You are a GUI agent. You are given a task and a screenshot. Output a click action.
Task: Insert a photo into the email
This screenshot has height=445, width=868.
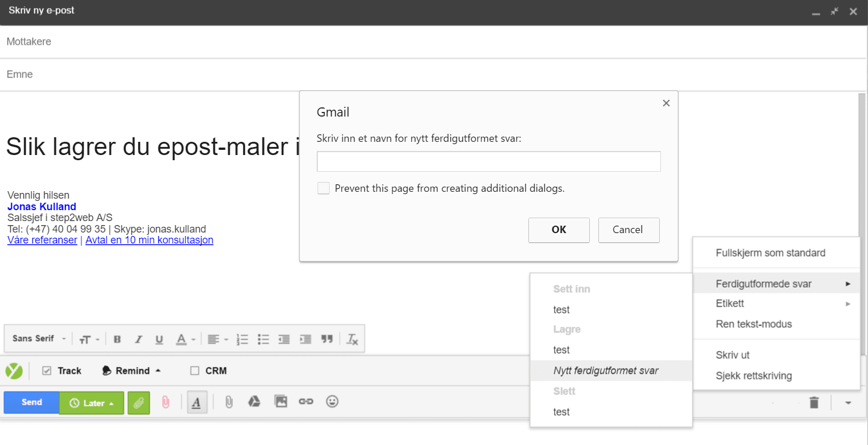click(281, 402)
